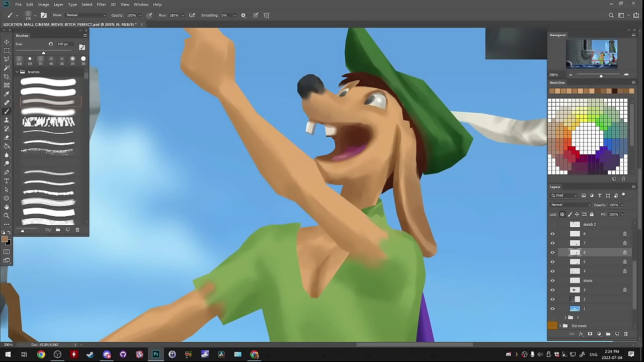Screen dimensions: 644x362
Task: Open the Filter menu
Action: [101, 5]
